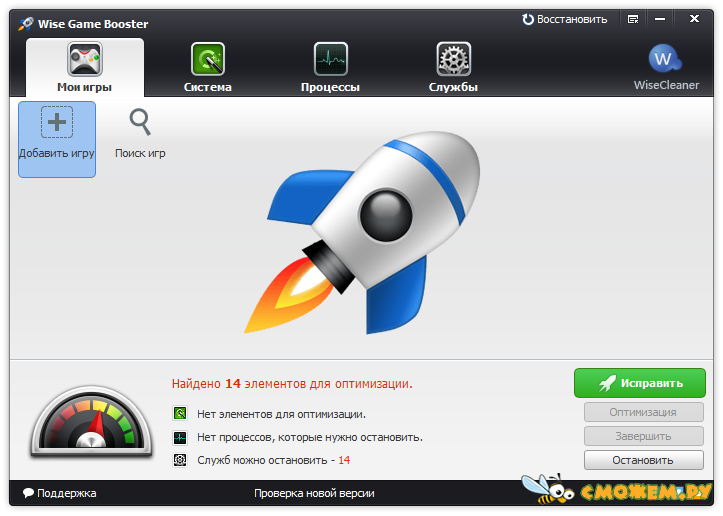Click the speedometer gauge graphic
The image size is (723, 516).
point(91,421)
